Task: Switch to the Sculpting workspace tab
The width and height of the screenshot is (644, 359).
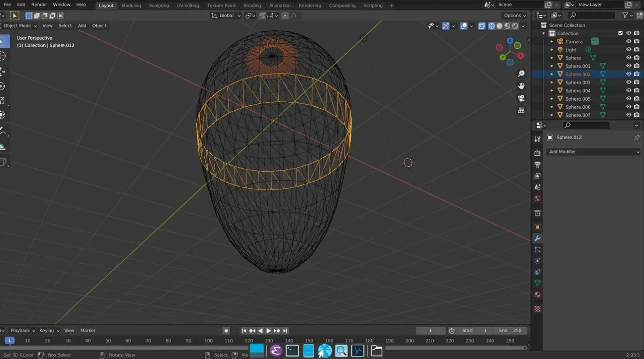Action: (x=159, y=5)
